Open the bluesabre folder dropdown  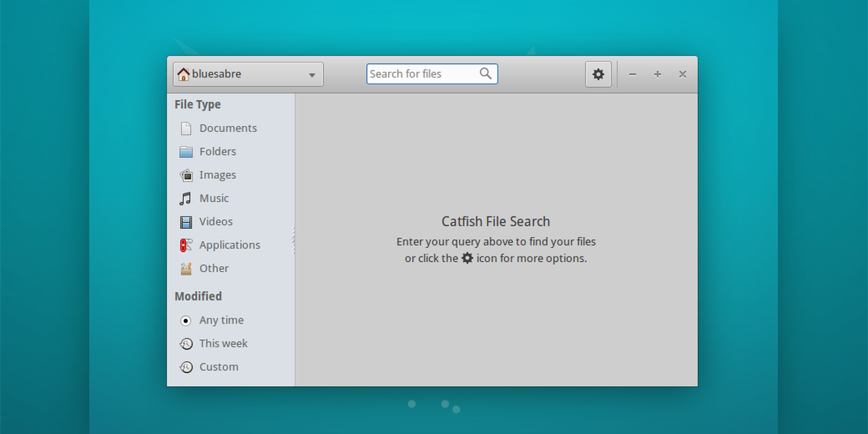tap(248, 74)
